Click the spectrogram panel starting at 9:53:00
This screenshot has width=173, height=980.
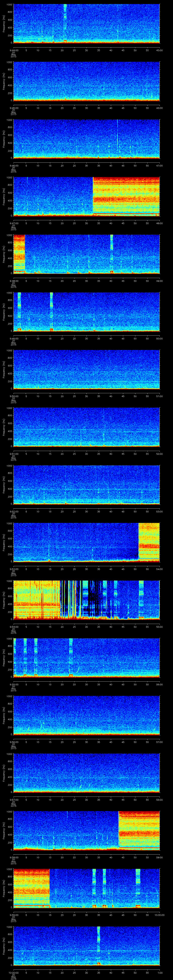(86, 542)
